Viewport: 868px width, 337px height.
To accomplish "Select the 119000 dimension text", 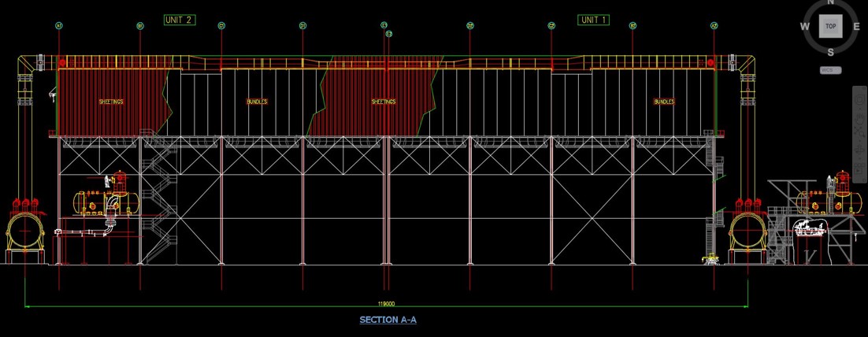I will pyautogui.click(x=386, y=303).
